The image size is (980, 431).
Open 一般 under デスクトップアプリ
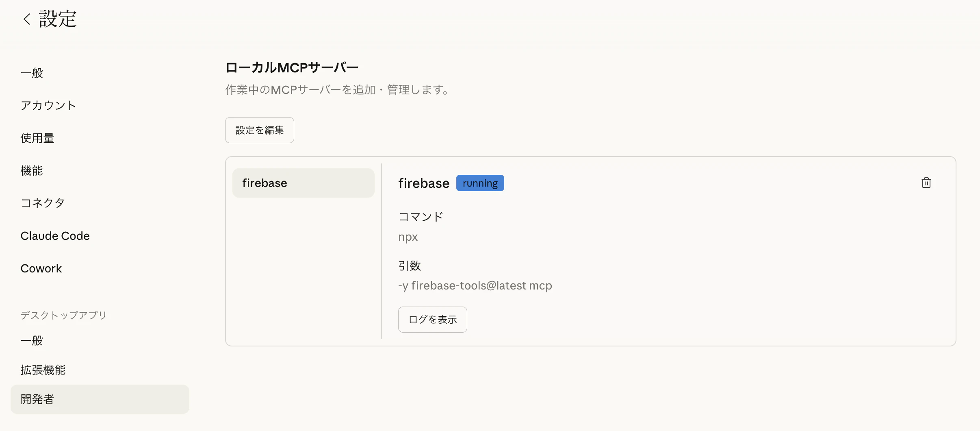click(x=31, y=340)
